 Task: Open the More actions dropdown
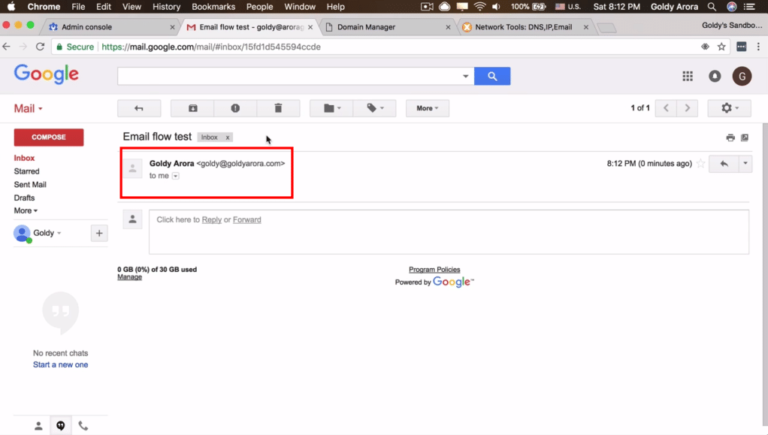(427, 108)
